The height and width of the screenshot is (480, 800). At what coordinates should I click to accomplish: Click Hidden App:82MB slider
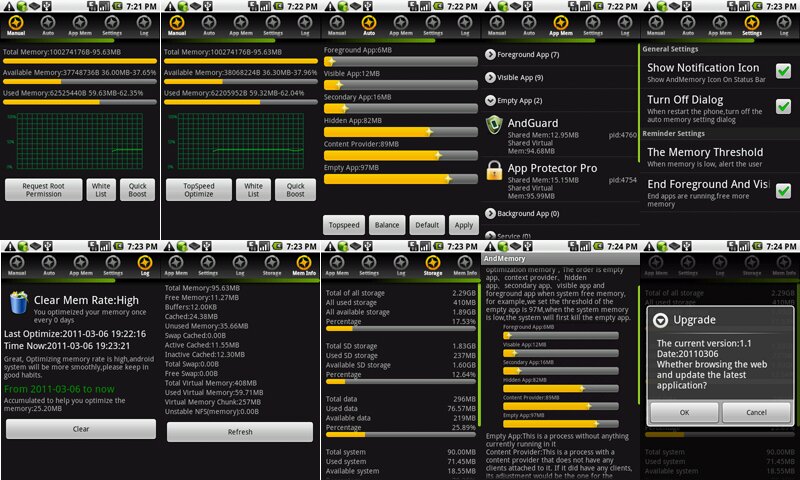click(401, 132)
